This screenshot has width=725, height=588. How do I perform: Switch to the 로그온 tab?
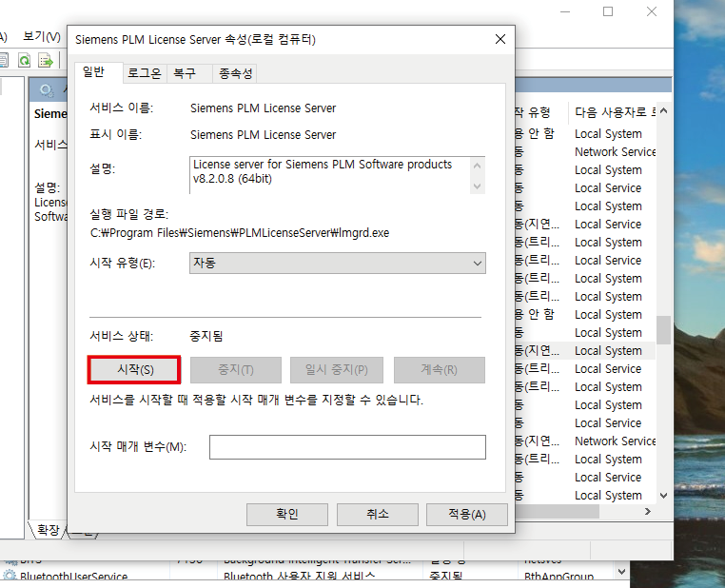145,73
